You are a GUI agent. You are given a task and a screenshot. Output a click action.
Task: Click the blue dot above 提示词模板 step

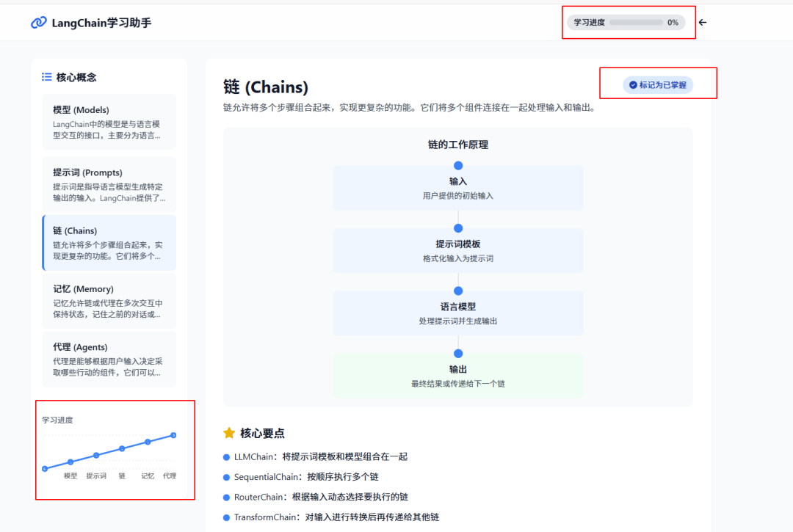pyautogui.click(x=458, y=228)
